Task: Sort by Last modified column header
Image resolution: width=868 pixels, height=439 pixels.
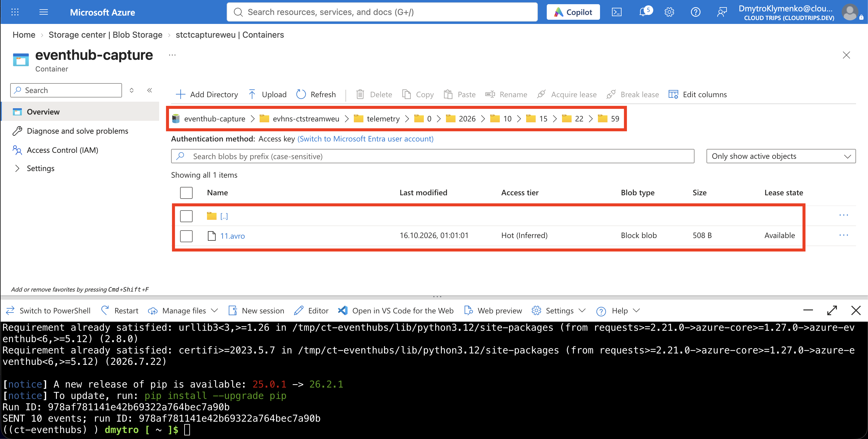Action: pos(423,193)
